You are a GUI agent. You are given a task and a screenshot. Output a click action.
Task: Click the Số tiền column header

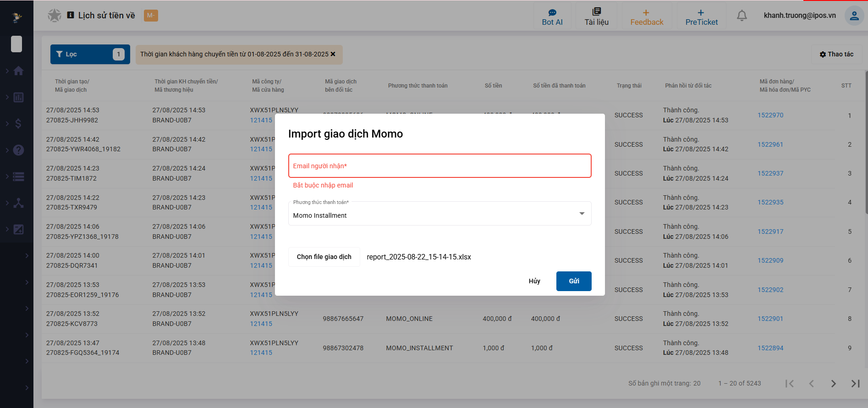click(x=493, y=86)
